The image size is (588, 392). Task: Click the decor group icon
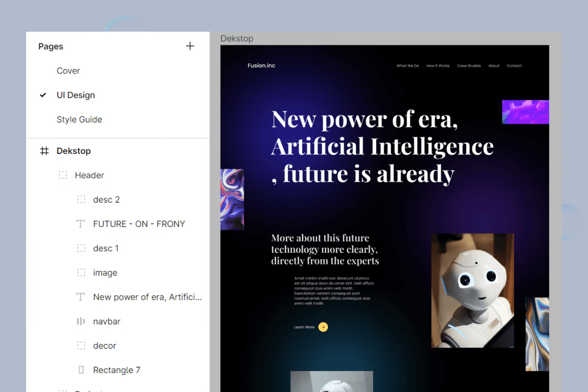click(x=81, y=346)
